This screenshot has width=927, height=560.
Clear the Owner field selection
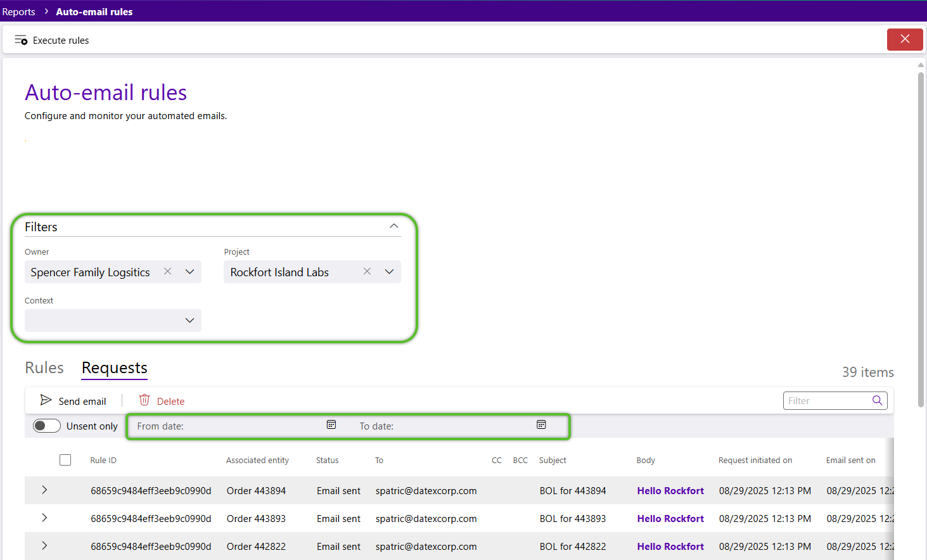point(168,272)
